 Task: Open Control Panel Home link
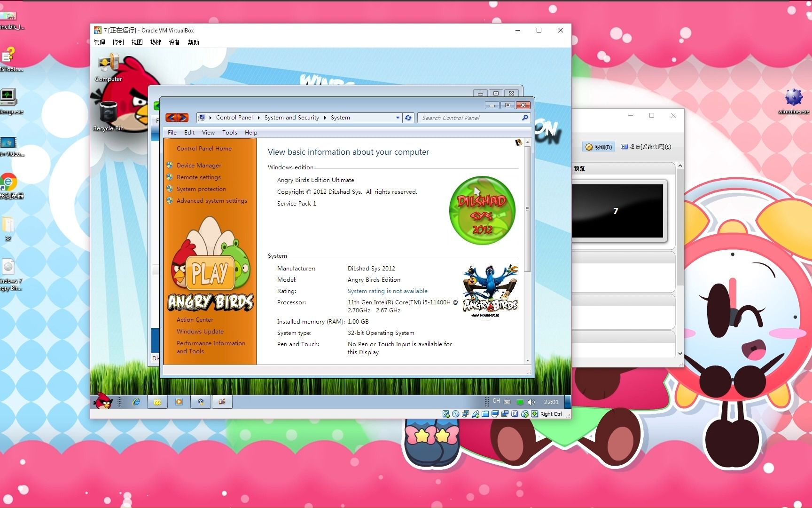point(204,149)
